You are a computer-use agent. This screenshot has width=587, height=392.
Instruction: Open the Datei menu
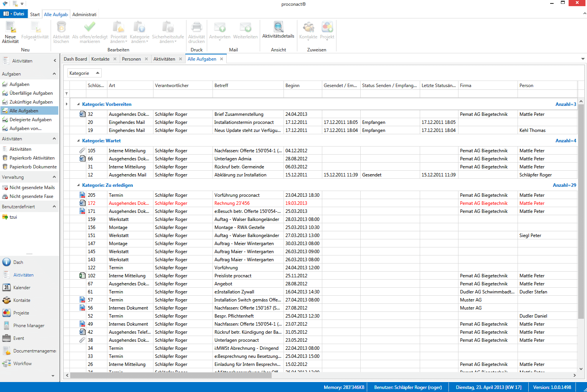coord(14,14)
